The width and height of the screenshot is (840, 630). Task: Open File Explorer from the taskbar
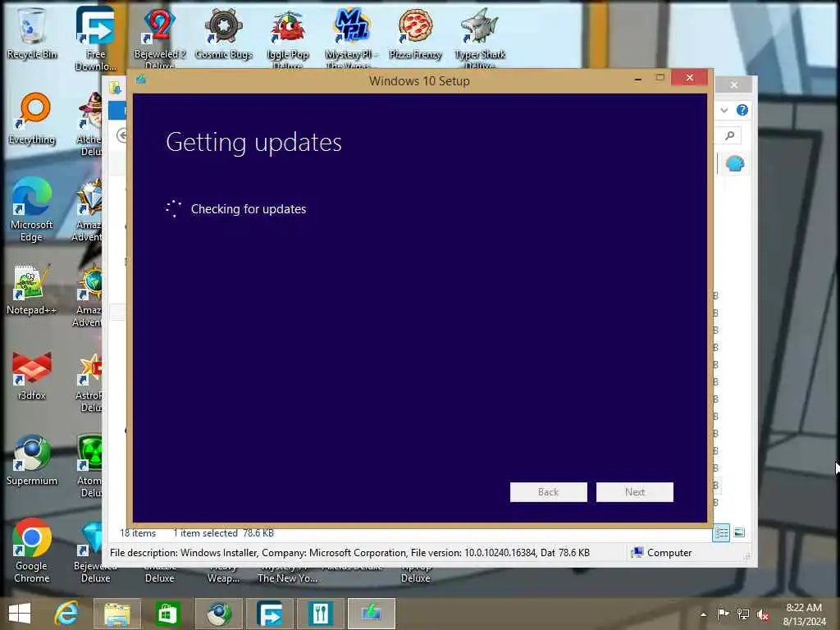pyautogui.click(x=116, y=614)
